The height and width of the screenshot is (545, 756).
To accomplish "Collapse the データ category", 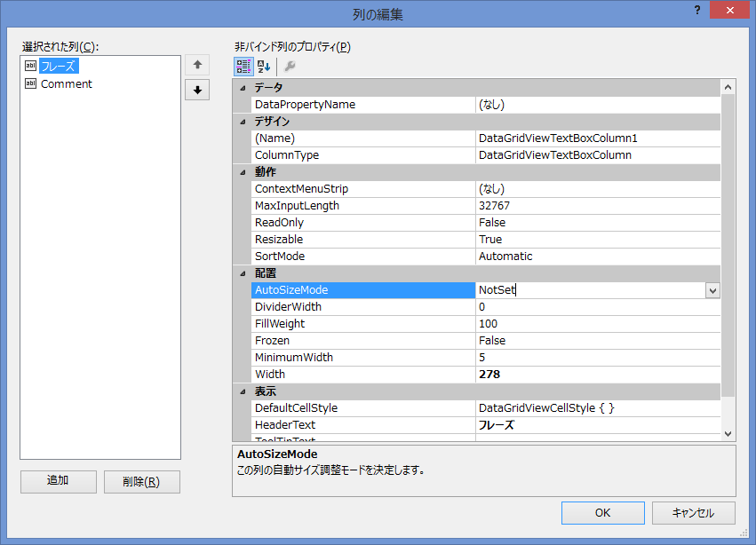I will 243,88.
